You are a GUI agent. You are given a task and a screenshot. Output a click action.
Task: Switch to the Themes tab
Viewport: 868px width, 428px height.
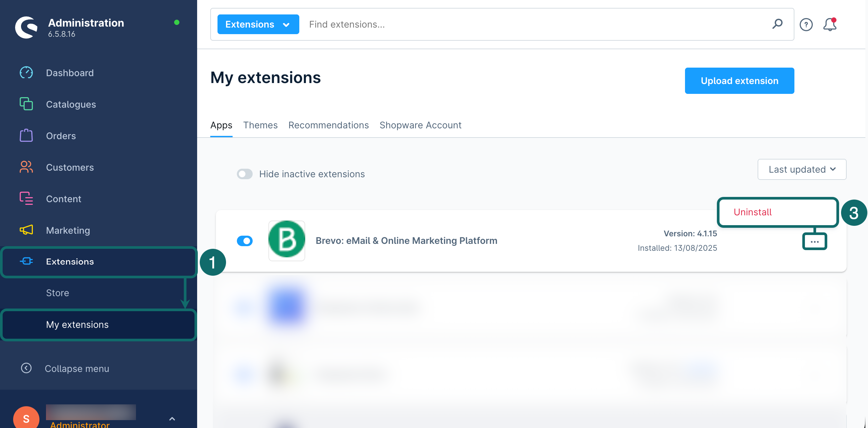[261, 125]
